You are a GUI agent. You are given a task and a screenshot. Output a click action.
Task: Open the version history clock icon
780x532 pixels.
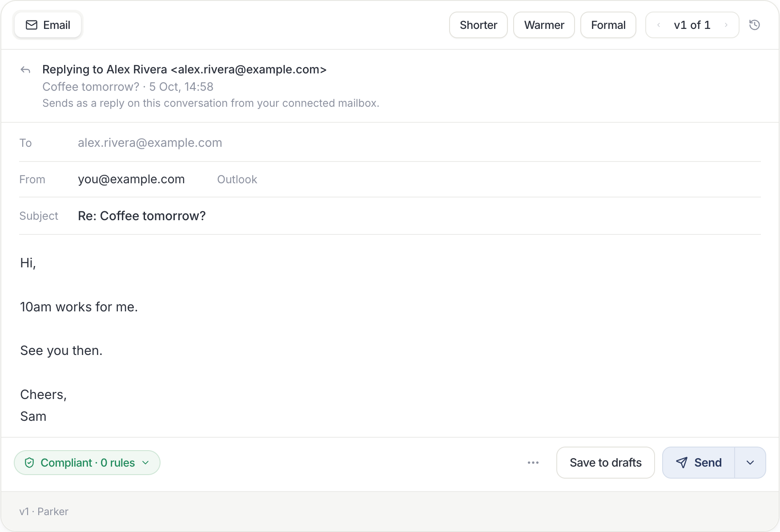click(754, 25)
